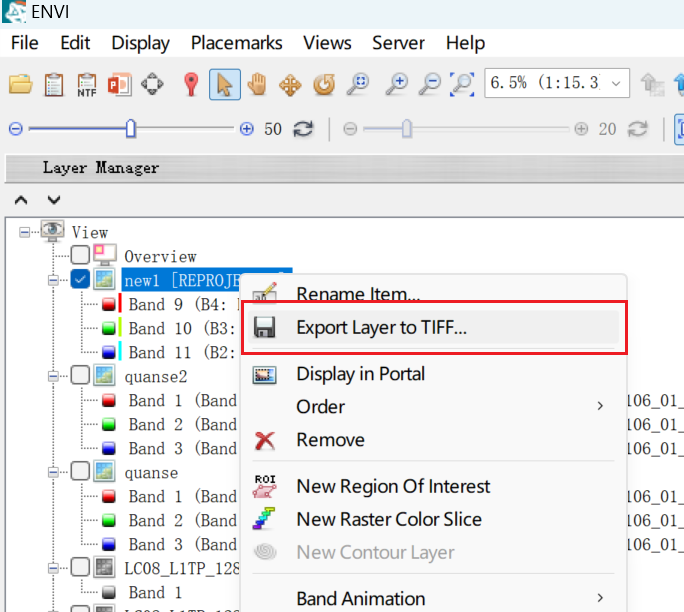The image size is (684, 612).
Task: Open the Help menu
Action: (465, 43)
